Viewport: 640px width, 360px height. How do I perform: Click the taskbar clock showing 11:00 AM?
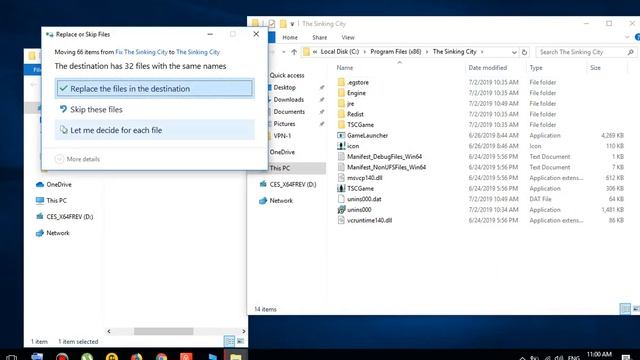[599, 355]
